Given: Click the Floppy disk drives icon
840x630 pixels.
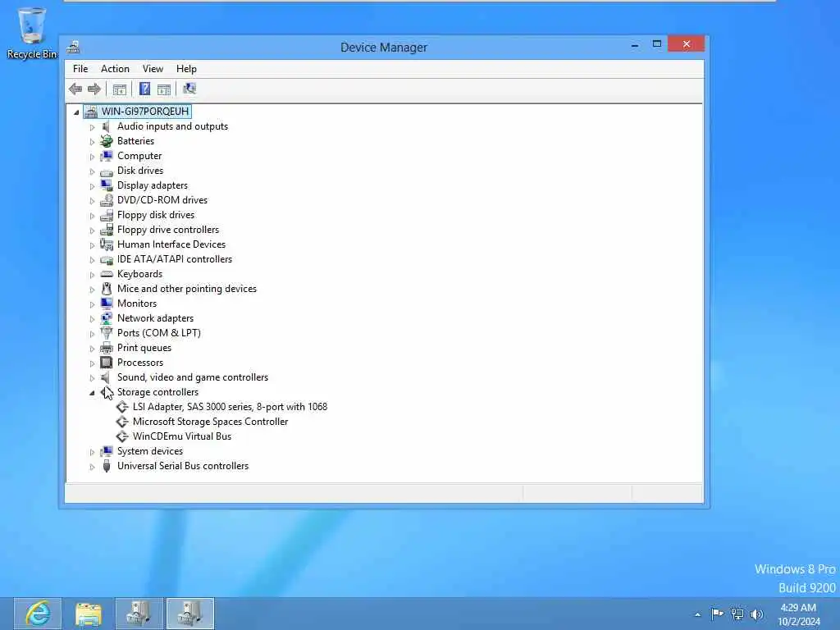Looking at the screenshot, I should [107, 215].
